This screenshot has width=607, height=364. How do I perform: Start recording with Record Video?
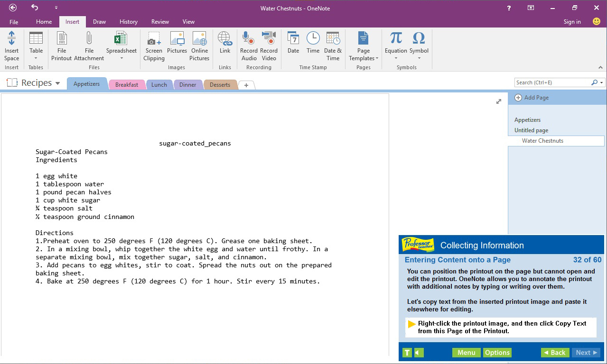(269, 45)
